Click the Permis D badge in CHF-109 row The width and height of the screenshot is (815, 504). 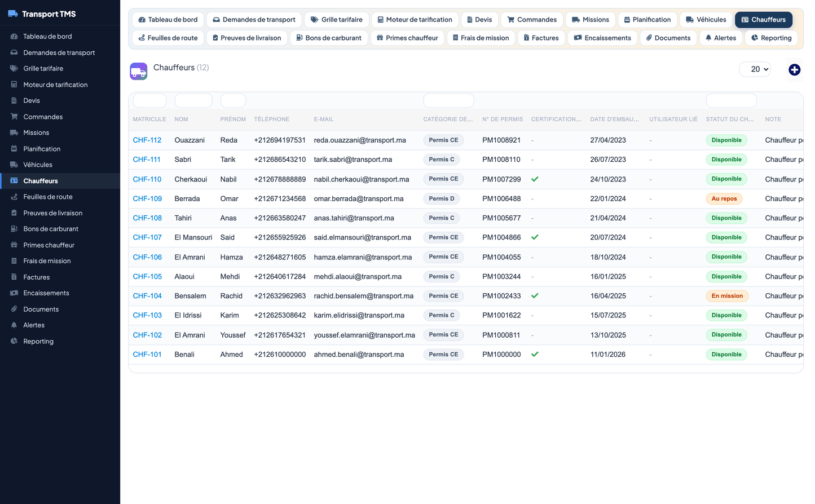click(441, 198)
